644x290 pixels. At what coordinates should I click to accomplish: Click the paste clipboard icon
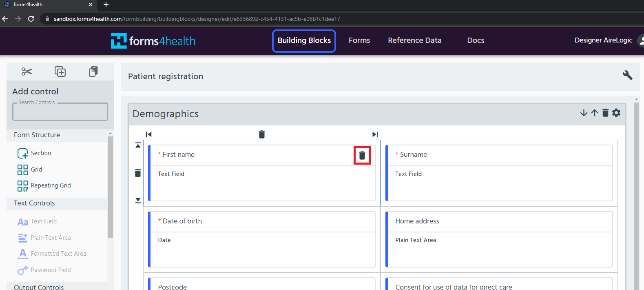(93, 72)
